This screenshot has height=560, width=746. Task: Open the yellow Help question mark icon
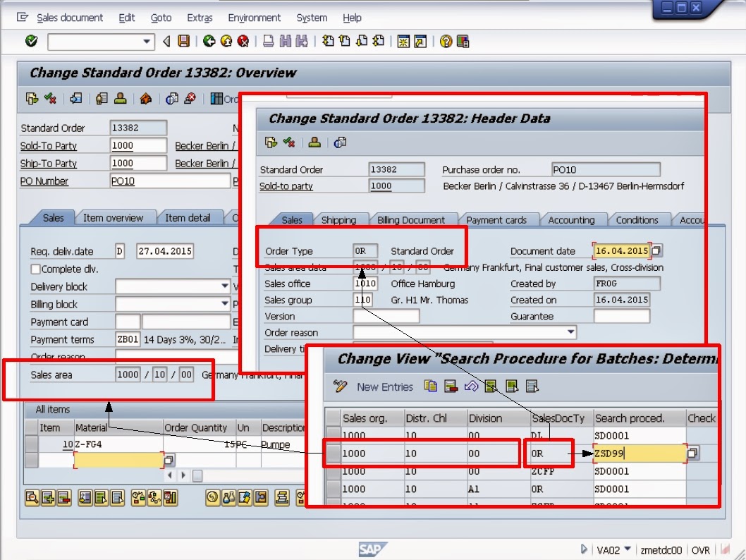click(446, 42)
